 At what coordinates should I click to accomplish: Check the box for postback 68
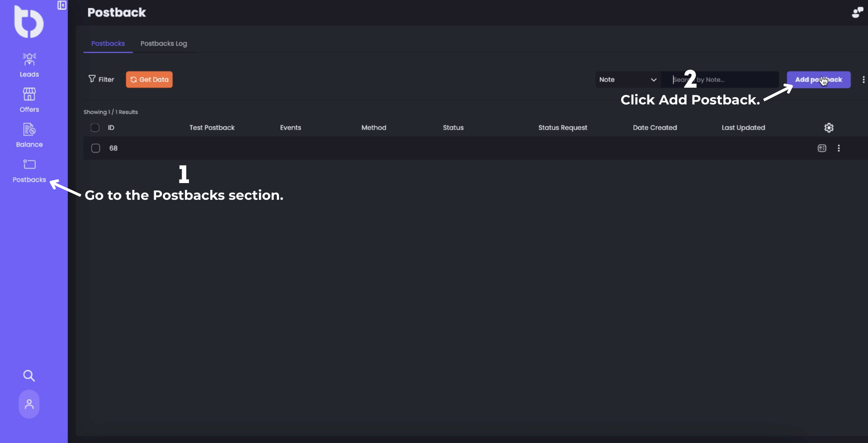click(x=95, y=148)
